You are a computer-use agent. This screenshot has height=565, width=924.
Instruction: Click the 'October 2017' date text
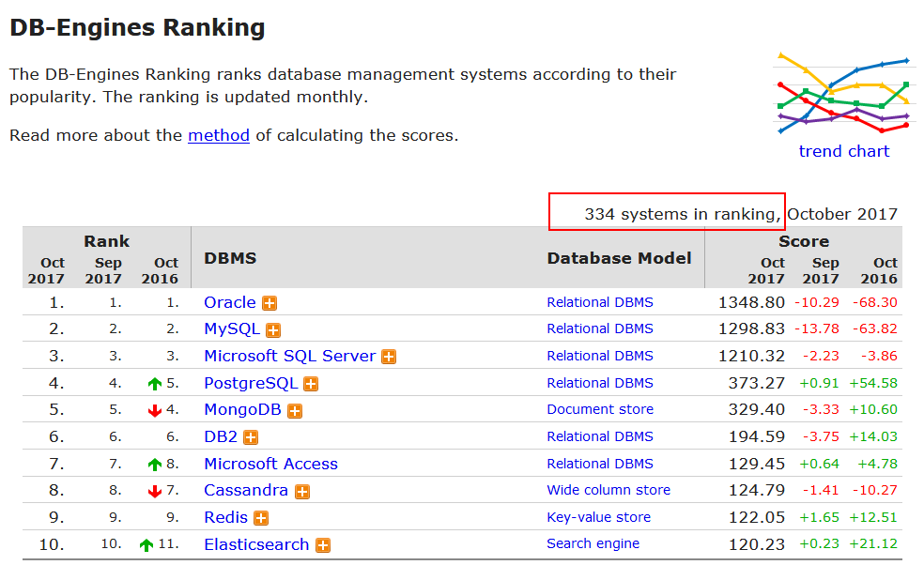[x=842, y=214]
